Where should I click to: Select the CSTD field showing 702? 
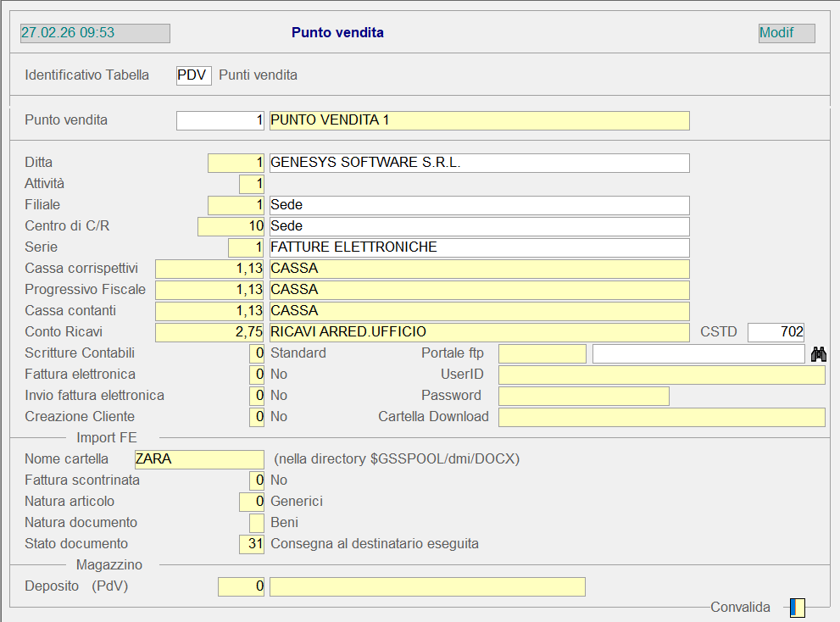tap(776, 332)
